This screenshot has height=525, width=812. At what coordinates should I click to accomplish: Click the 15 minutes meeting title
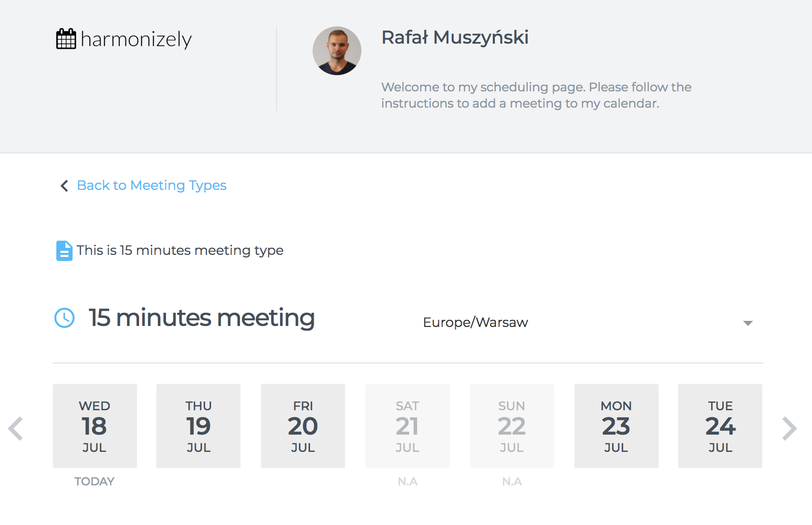(201, 318)
